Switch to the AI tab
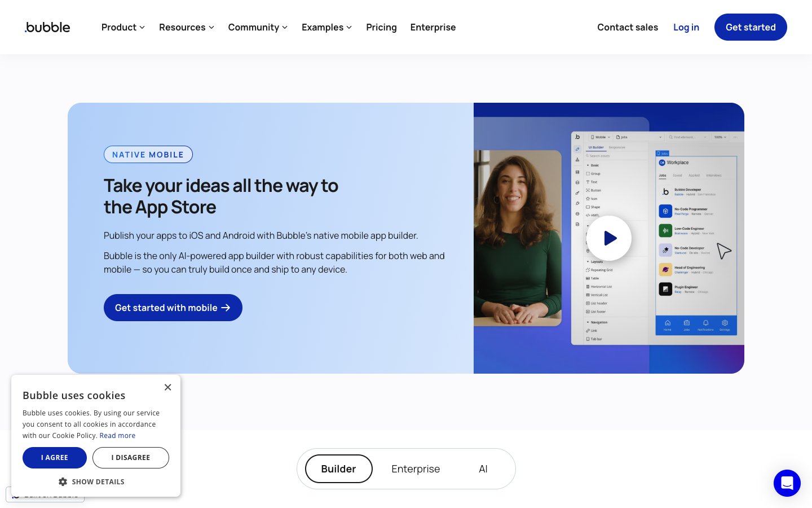Viewport: 812px width, 508px height. pos(483,469)
